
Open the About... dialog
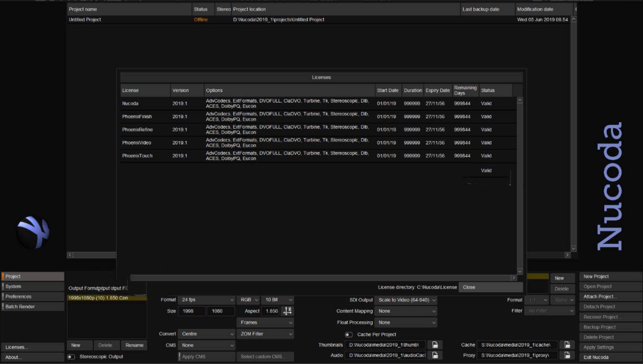click(x=33, y=357)
